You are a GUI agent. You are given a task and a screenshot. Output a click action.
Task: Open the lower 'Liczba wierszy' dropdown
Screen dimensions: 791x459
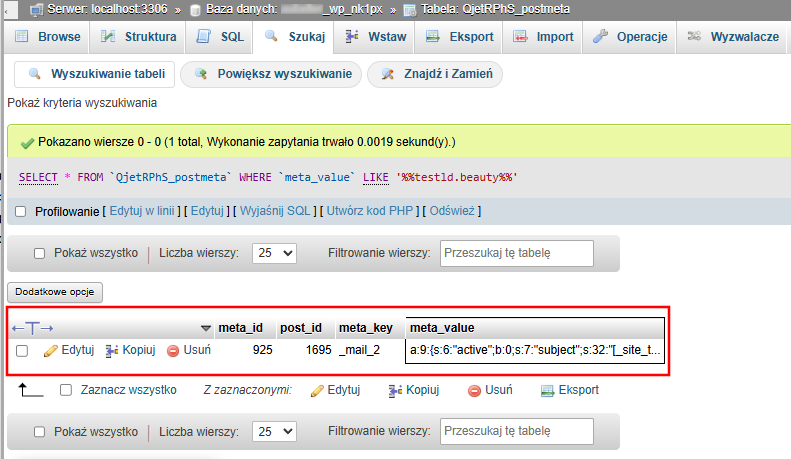coord(274,431)
